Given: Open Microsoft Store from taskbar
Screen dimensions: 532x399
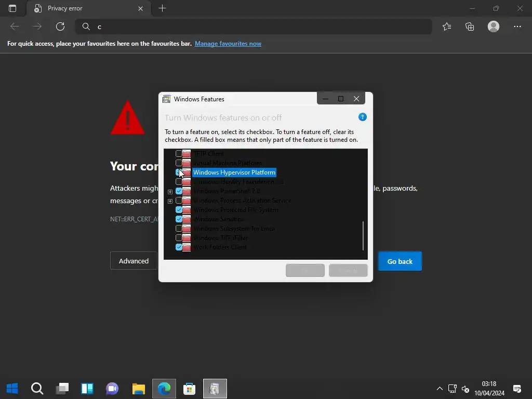Looking at the screenshot, I should pos(189,388).
